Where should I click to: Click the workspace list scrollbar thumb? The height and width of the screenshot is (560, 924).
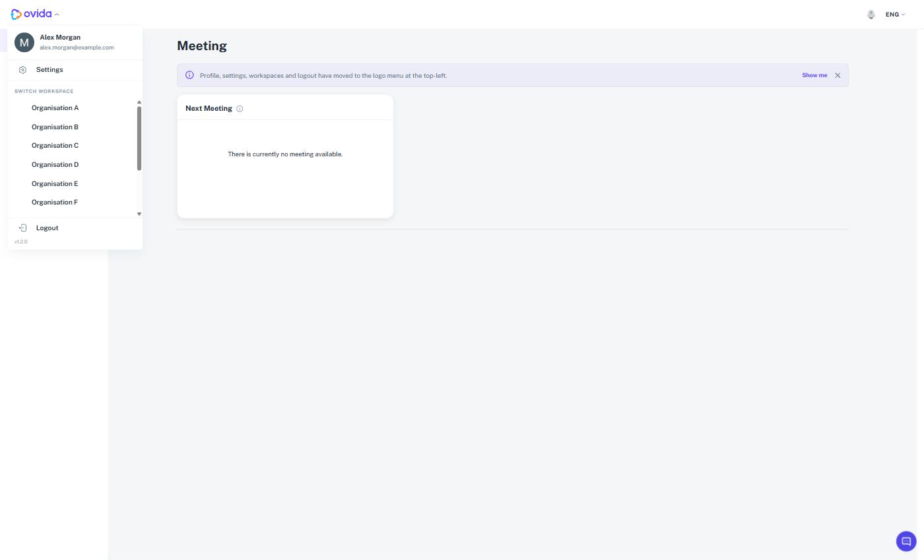tap(139, 139)
